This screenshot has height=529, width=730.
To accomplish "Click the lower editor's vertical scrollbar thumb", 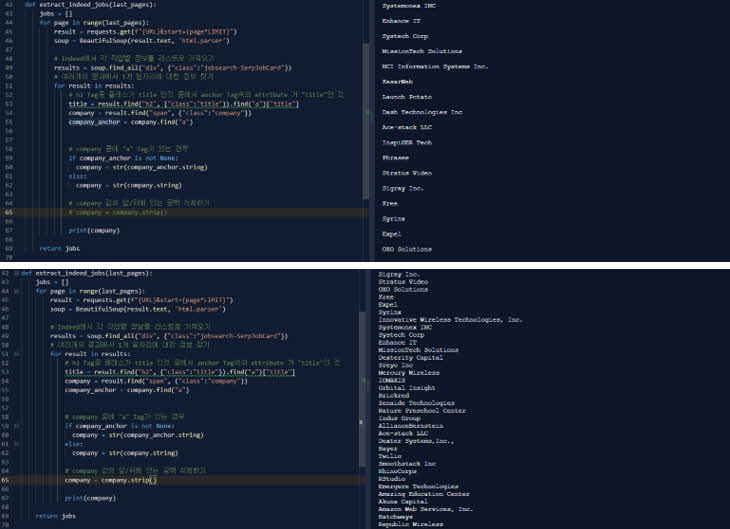I will tap(362, 389).
